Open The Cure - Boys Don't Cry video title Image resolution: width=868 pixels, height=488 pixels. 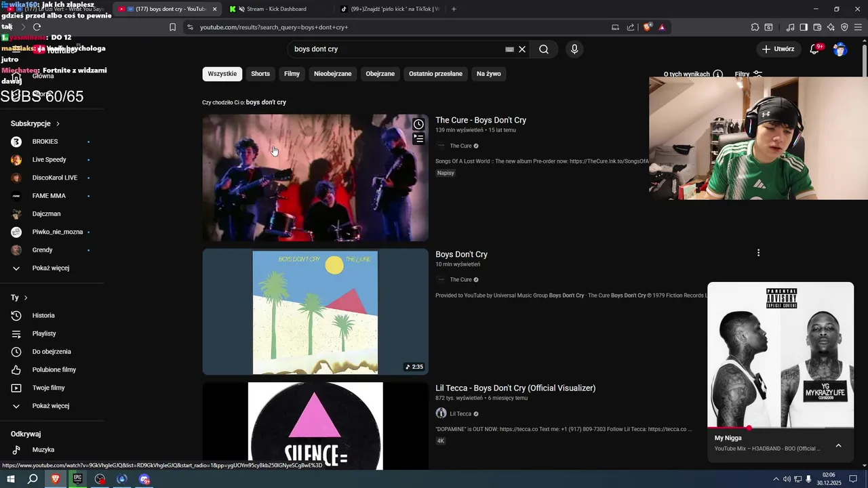point(481,120)
